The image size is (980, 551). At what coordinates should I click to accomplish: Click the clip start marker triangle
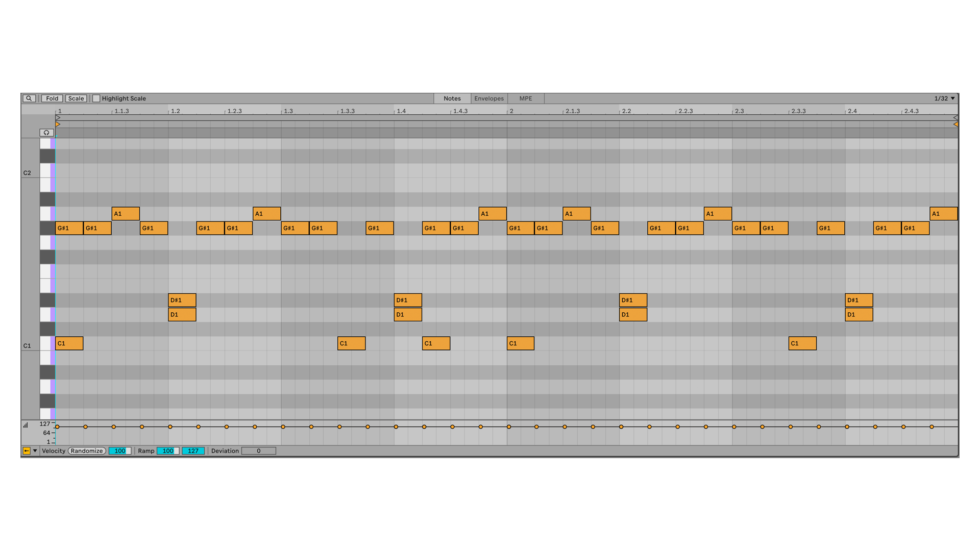pyautogui.click(x=58, y=118)
